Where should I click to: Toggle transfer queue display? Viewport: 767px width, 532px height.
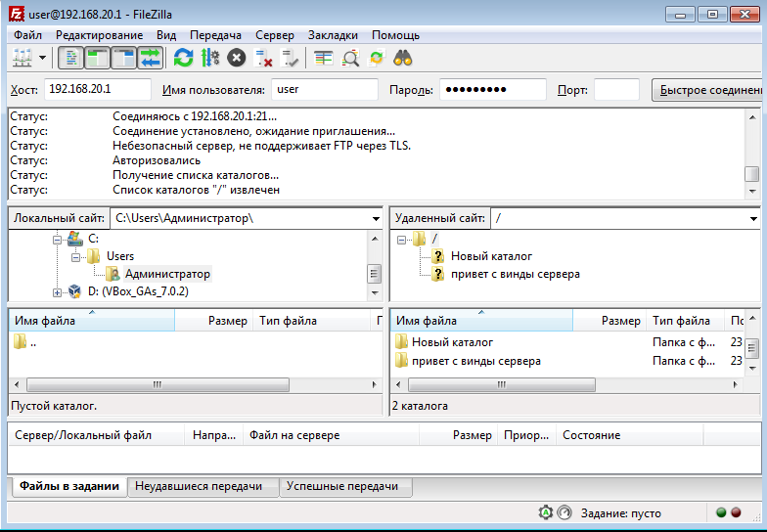(x=151, y=59)
